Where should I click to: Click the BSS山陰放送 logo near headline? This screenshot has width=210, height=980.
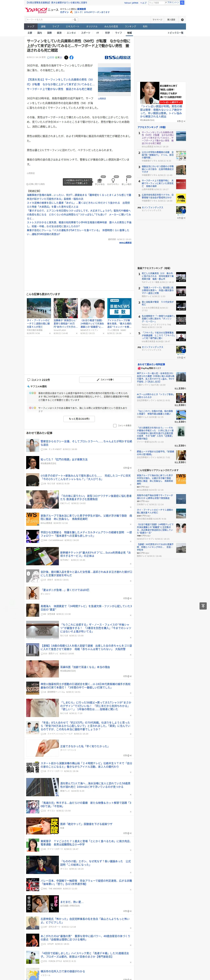(x=118, y=57)
